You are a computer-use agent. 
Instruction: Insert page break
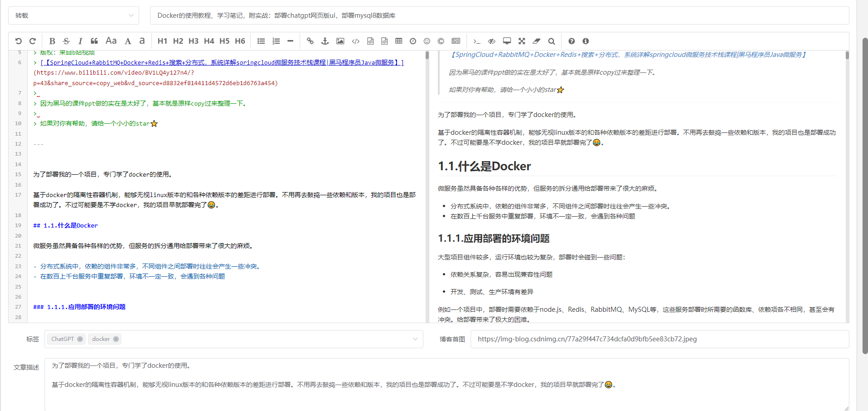click(x=456, y=41)
